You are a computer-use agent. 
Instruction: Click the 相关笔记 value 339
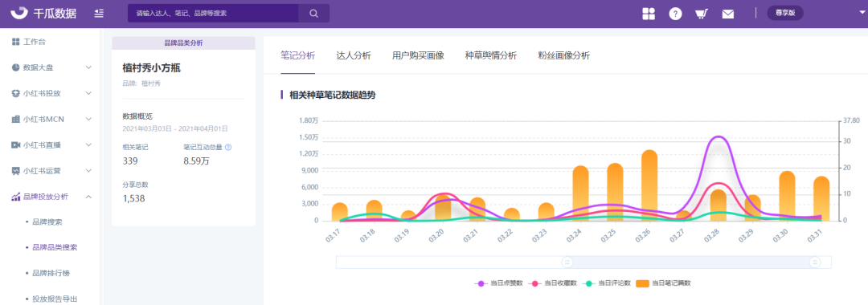point(130,161)
